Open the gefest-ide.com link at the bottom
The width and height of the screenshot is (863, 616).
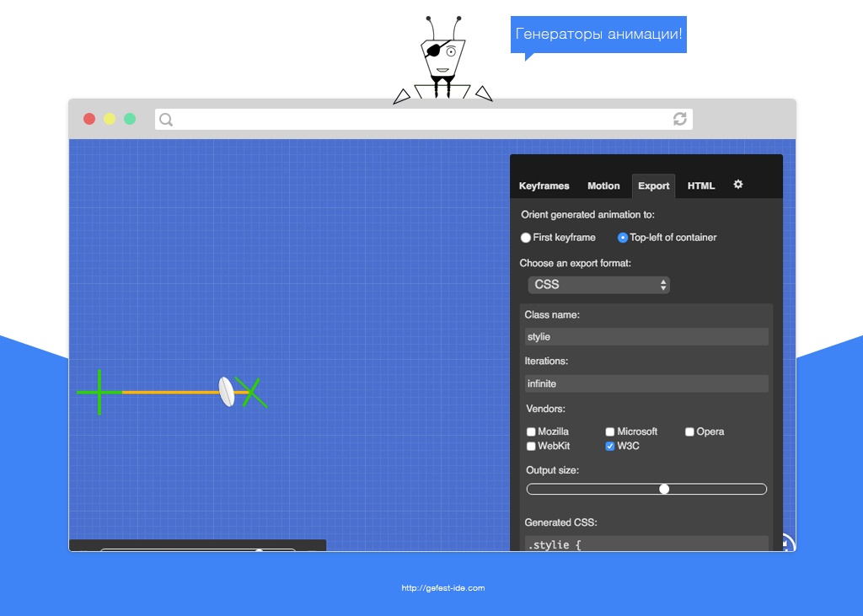442,588
